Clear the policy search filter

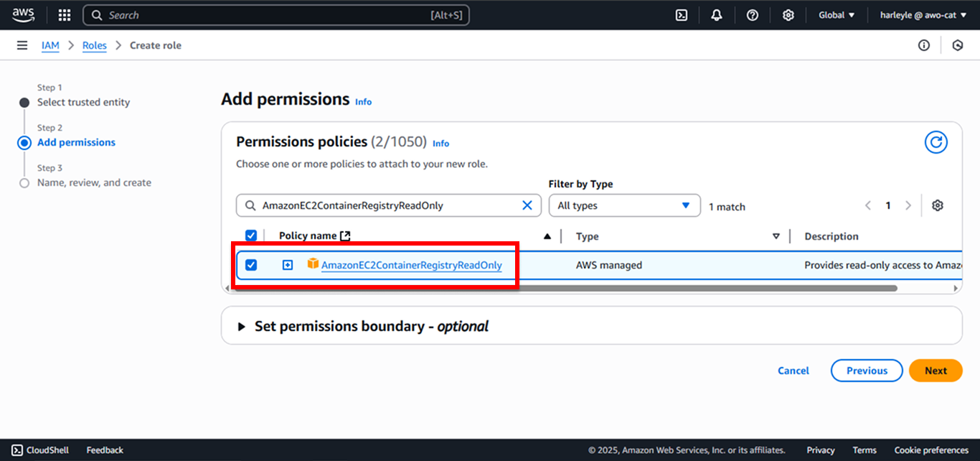click(x=527, y=205)
